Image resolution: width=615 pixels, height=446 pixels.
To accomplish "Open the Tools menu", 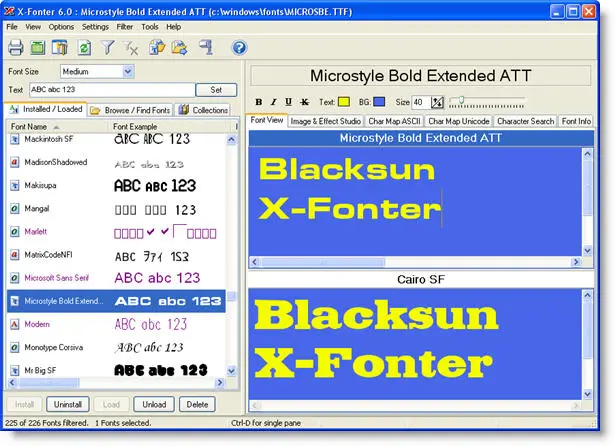I will (x=150, y=27).
